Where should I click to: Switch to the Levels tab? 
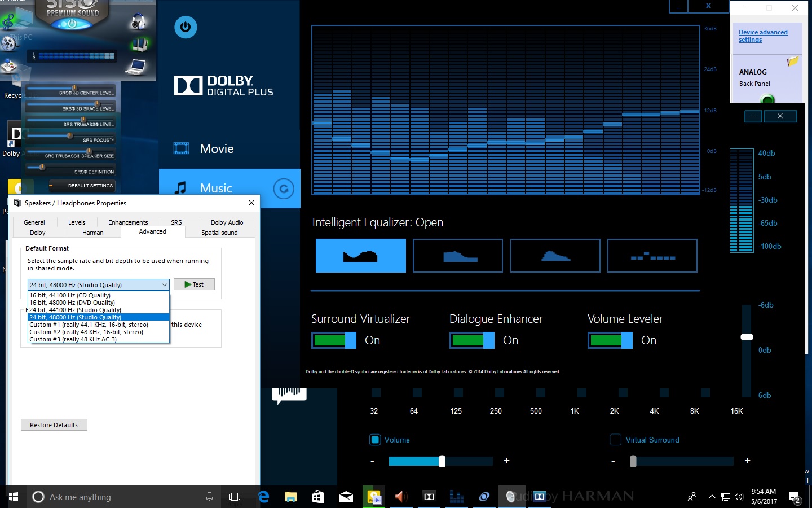click(77, 222)
